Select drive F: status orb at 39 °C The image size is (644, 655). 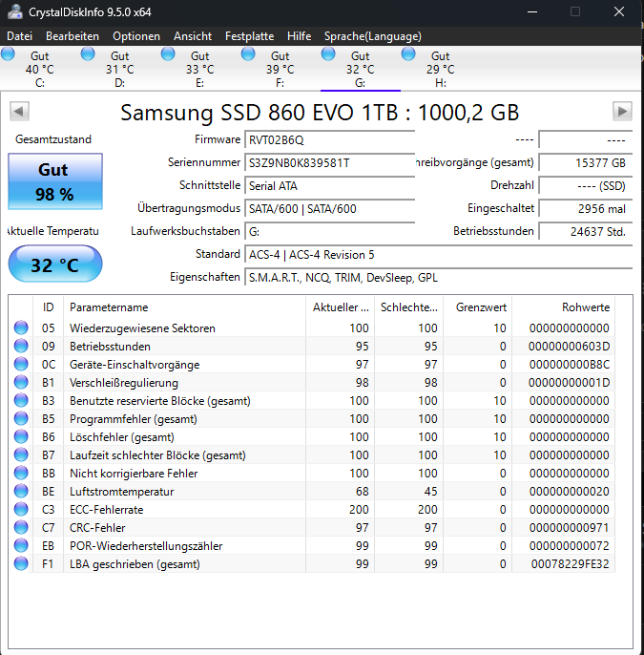click(x=248, y=54)
